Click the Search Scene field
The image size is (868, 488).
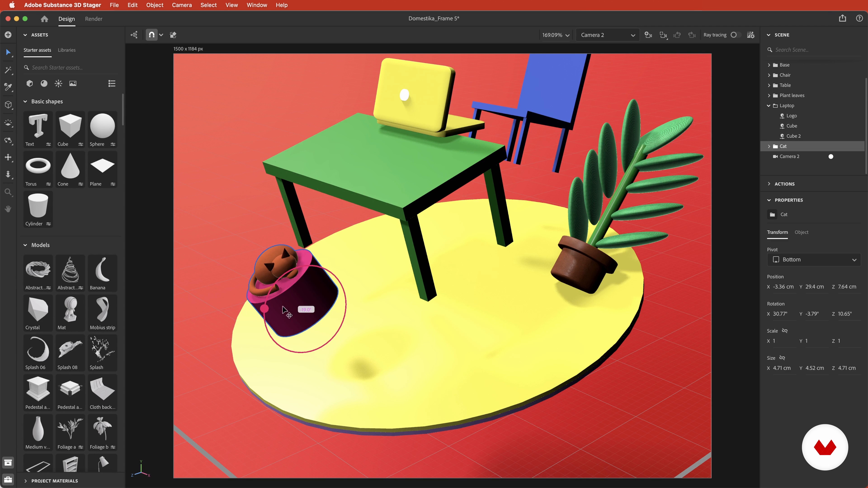tap(814, 50)
